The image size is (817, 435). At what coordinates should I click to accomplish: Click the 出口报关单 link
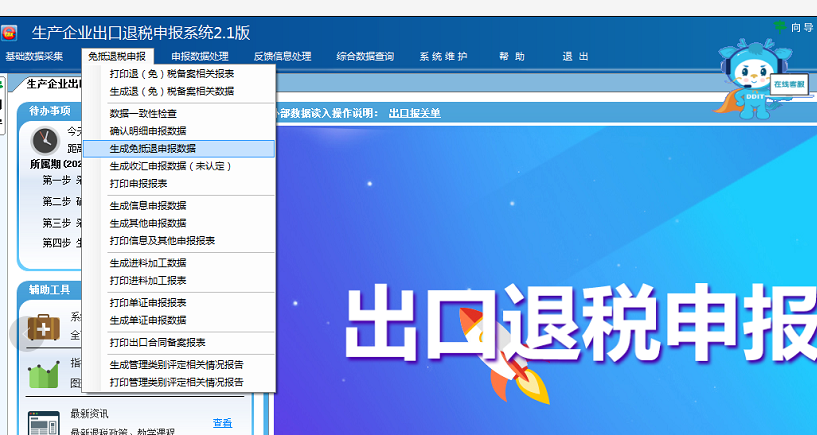(x=414, y=113)
